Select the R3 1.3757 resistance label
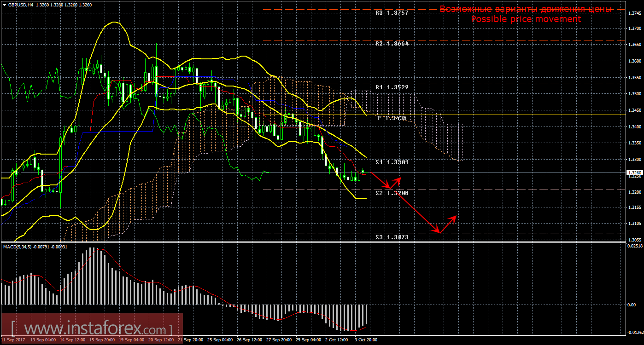This screenshot has width=644, height=345. tap(392, 13)
